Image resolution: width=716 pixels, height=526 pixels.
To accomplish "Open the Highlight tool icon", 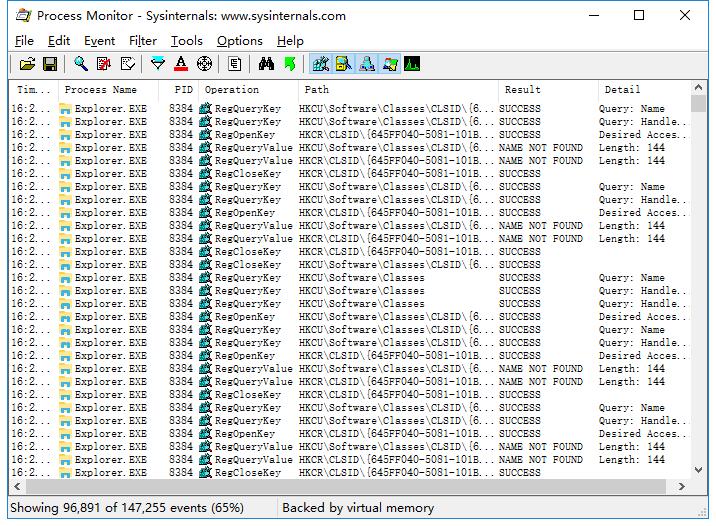I will [181, 64].
